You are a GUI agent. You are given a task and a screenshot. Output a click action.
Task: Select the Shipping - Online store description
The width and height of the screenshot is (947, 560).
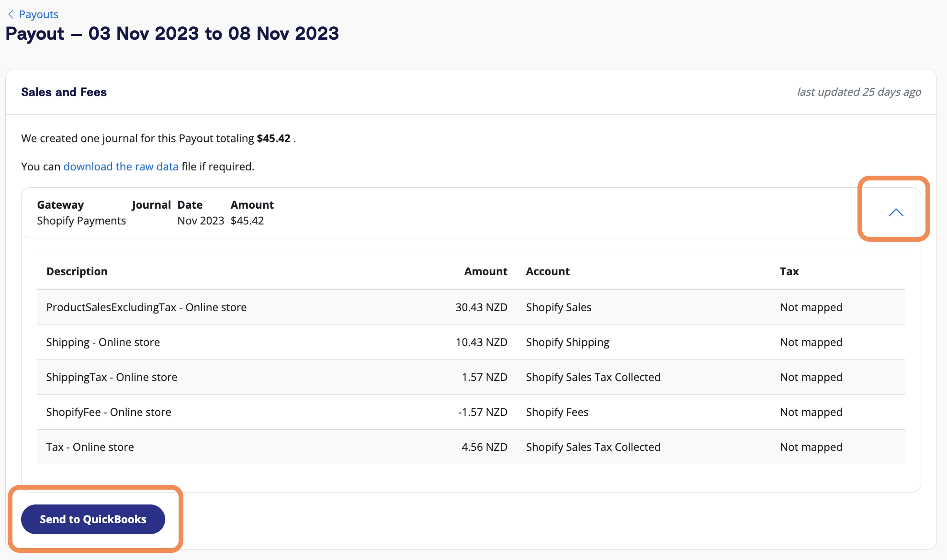point(103,342)
